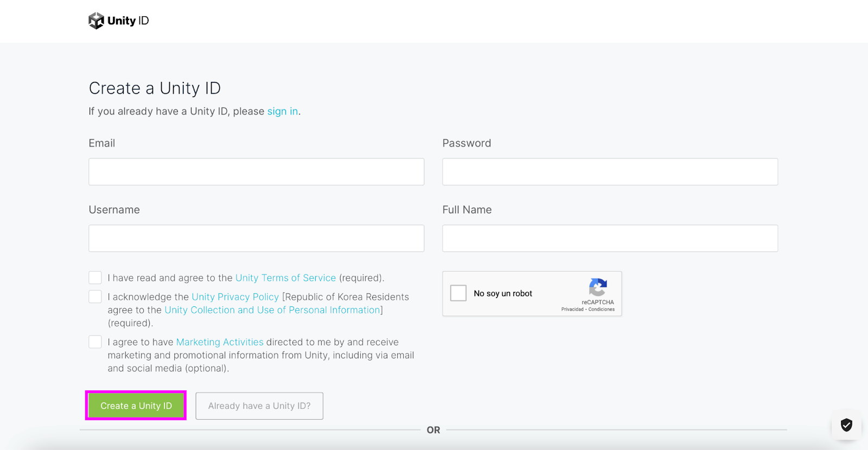Click the "Create a Unity ID" page heading
The height and width of the screenshot is (450, 868).
point(155,88)
